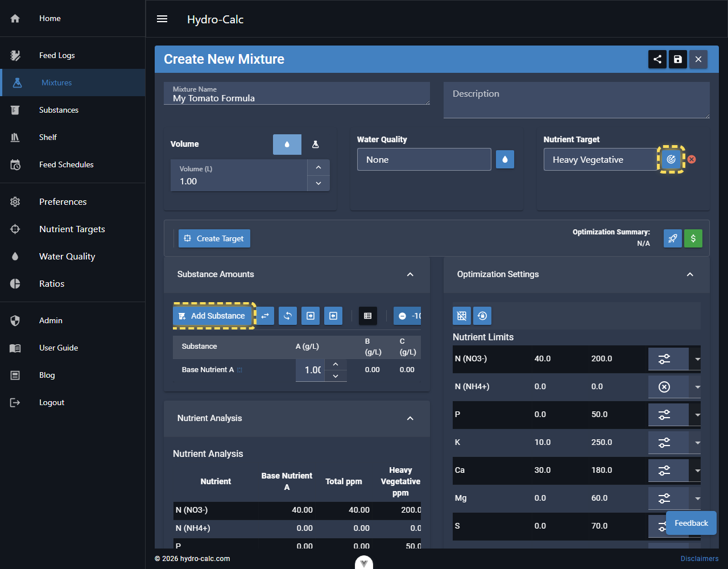Click the grid-off icon in Optimization Settings
The height and width of the screenshot is (569, 728).
tap(462, 316)
